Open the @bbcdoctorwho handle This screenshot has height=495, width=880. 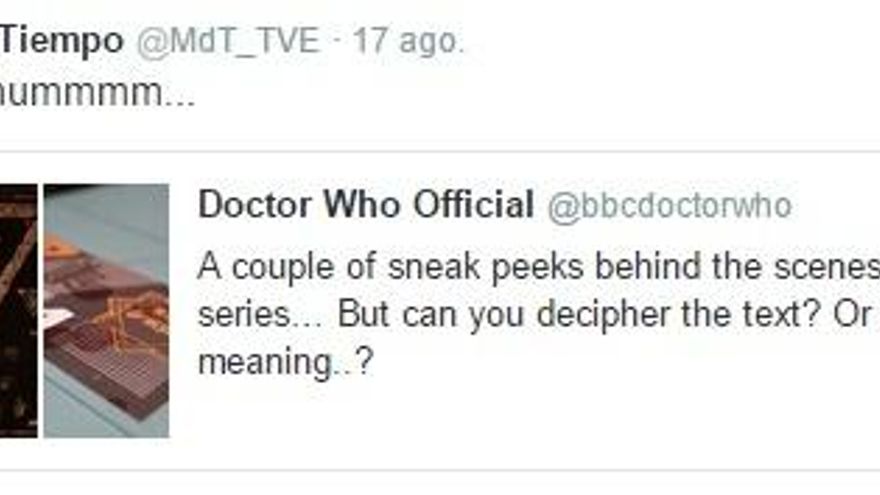point(670,206)
